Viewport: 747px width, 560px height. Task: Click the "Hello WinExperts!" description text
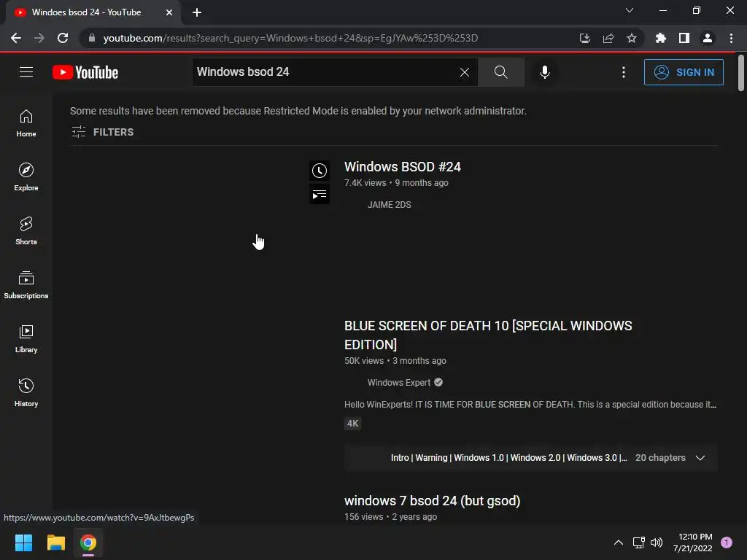click(x=530, y=404)
